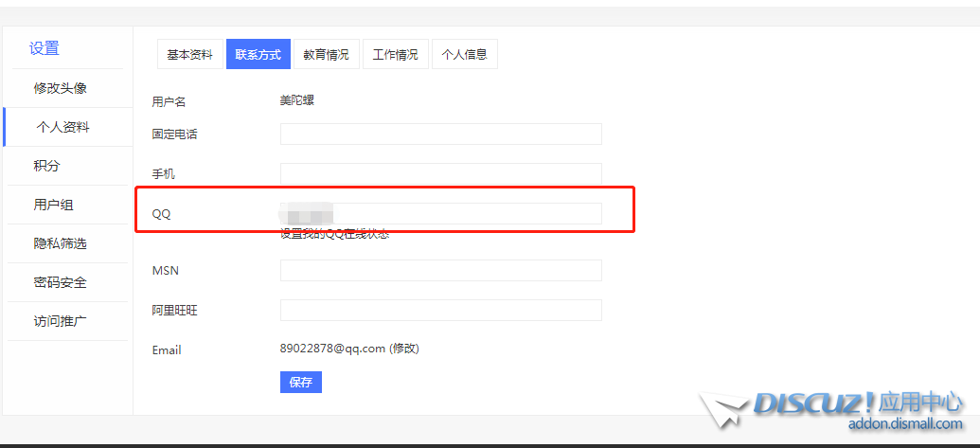Screen dimensions: 980x448
Task: Select 个人资料 in the sidebar
Action: tap(63, 127)
